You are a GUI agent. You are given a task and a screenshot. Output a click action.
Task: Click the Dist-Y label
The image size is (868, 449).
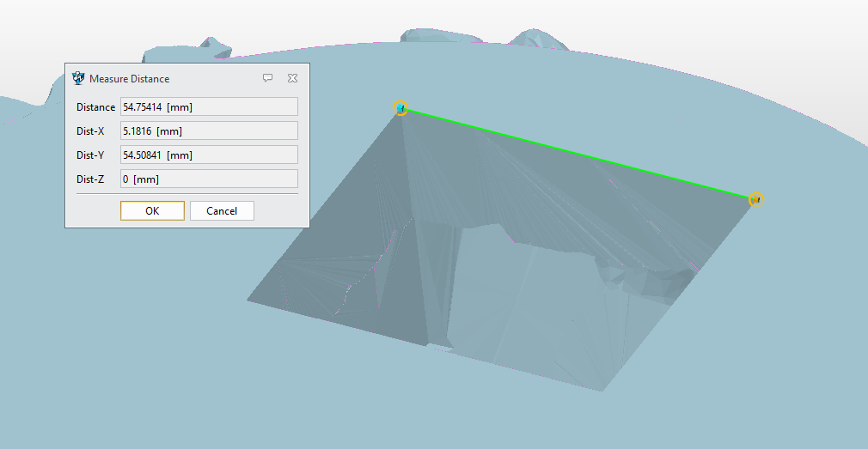coord(91,155)
